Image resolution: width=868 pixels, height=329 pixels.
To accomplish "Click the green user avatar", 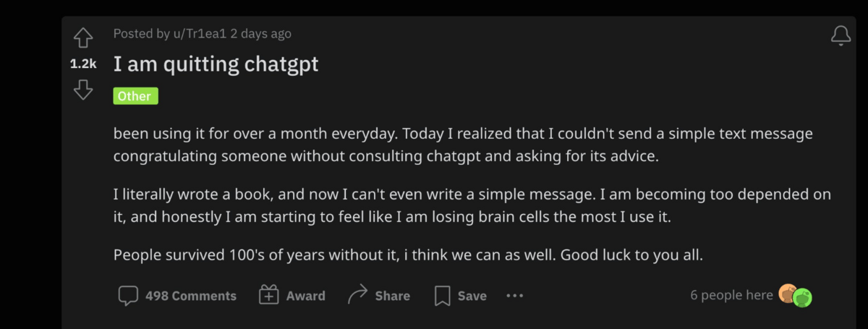I will click(802, 296).
